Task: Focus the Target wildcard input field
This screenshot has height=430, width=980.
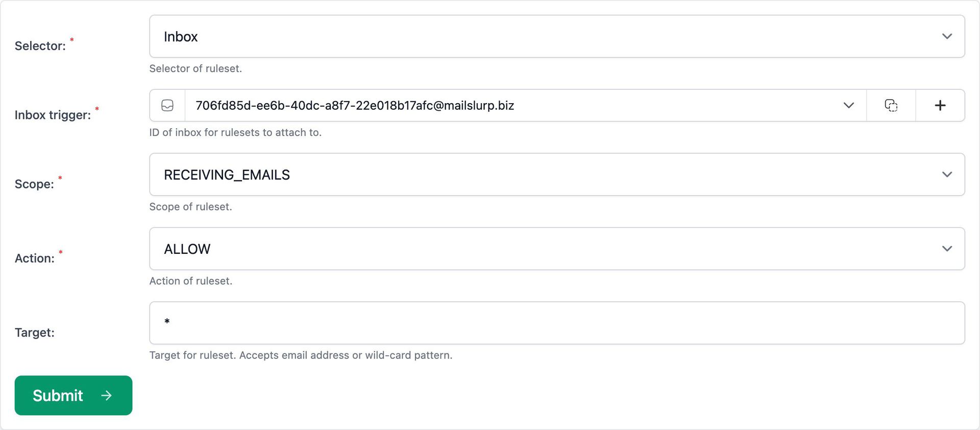Action: pos(556,323)
